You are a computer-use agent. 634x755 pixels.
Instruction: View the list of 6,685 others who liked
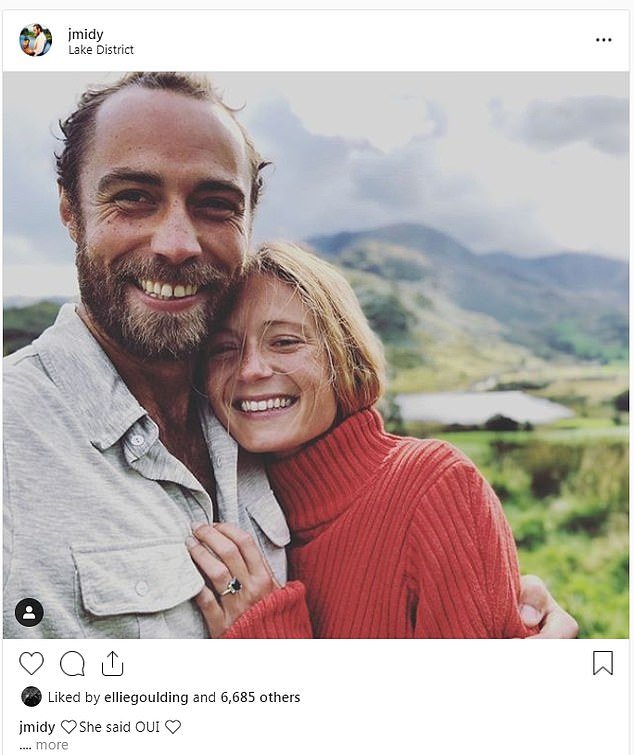(260, 697)
